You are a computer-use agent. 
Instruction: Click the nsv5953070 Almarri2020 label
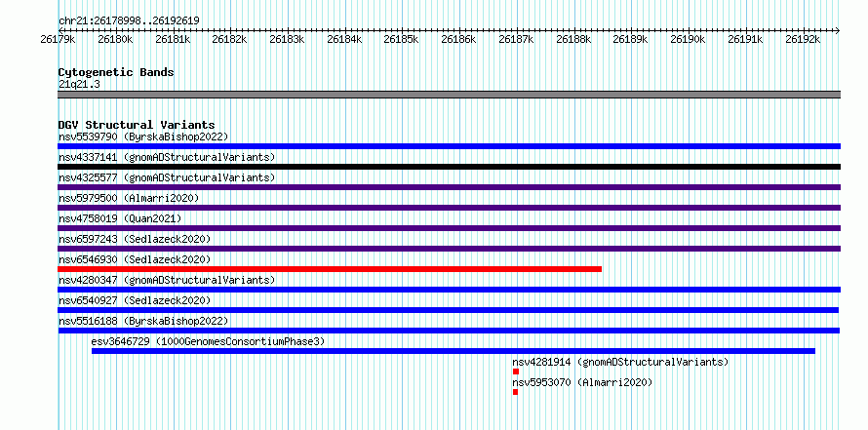point(582,382)
